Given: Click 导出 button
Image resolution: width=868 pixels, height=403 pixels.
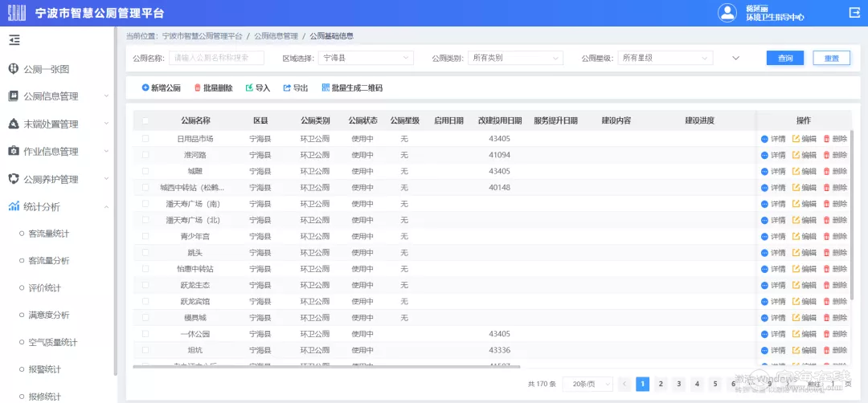Looking at the screenshot, I should (x=296, y=88).
